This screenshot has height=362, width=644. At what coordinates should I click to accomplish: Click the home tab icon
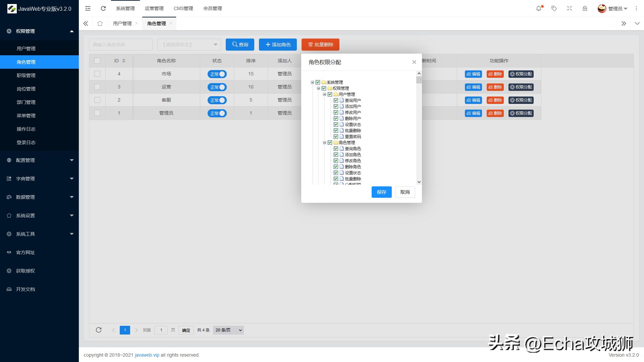click(100, 23)
